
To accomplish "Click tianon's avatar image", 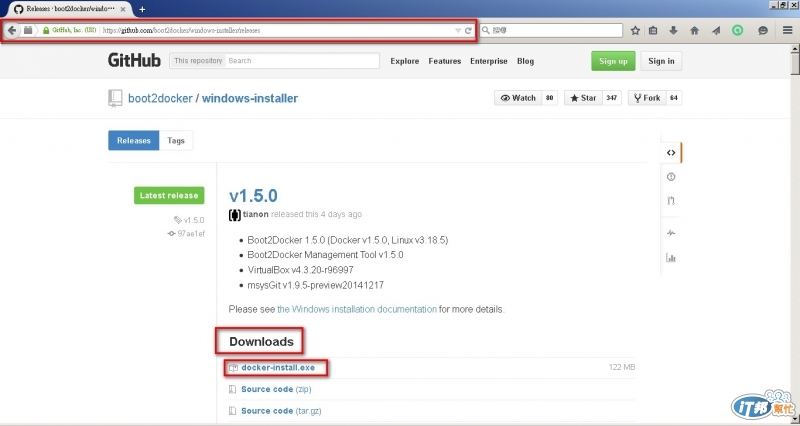I will pos(235,215).
